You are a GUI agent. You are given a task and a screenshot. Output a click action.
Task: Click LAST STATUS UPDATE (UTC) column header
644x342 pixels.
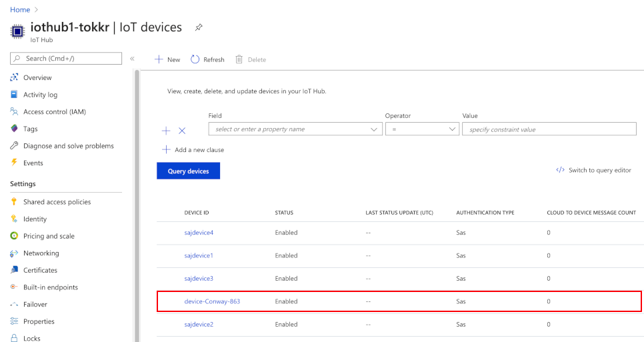click(399, 213)
